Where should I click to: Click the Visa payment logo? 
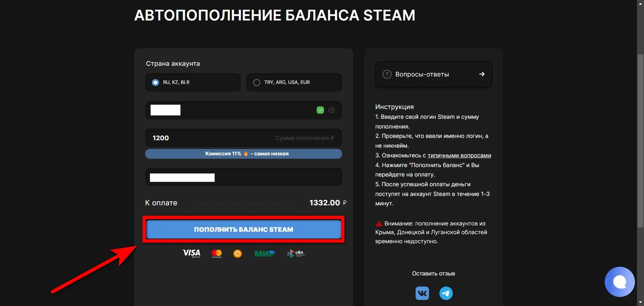[191, 253]
